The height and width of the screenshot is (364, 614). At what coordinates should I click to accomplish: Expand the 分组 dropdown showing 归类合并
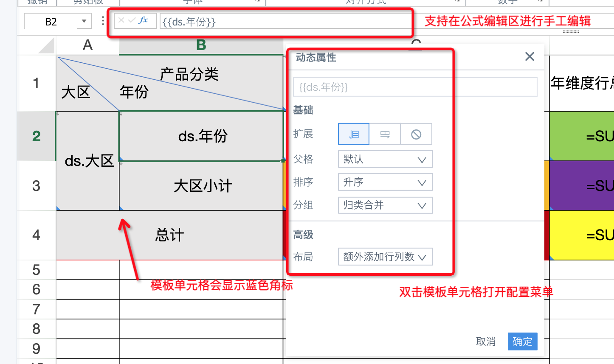(385, 205)
